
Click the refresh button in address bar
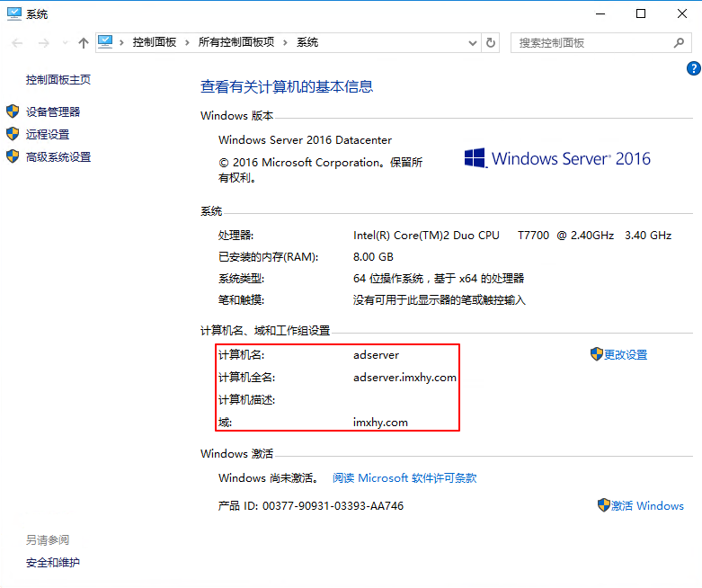pos(491,42)
